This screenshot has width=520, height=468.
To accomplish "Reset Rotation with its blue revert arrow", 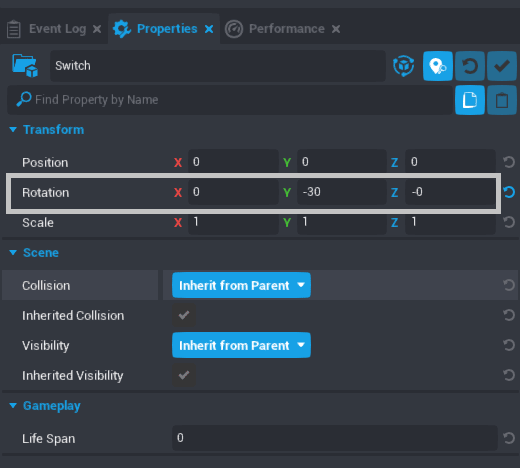I will (x=509, y=192).
